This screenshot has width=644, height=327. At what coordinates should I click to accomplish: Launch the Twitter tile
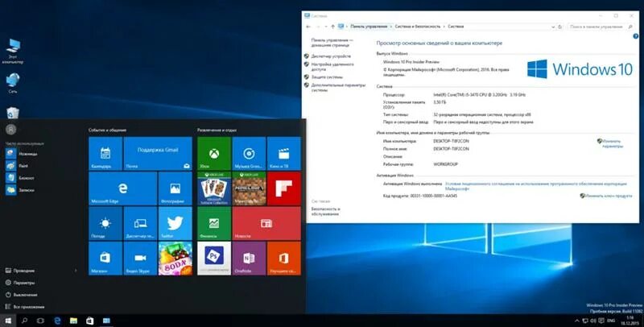175,223
